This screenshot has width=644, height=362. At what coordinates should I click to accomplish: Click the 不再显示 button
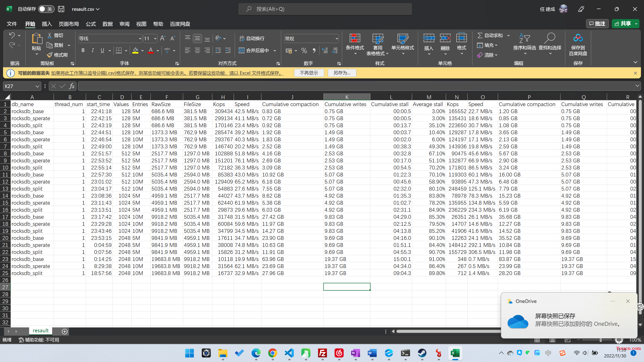[x=309, y=73]
